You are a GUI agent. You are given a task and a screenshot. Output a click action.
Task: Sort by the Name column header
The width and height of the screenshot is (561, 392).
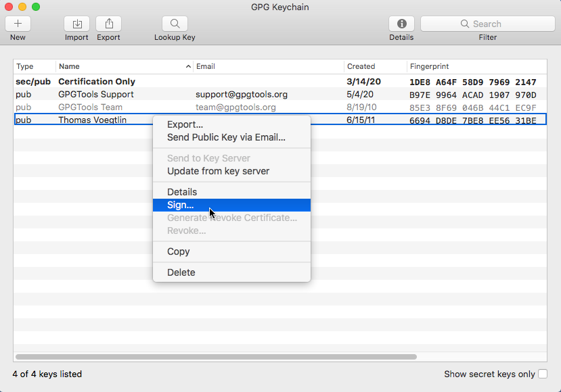(x=124, y=66)
